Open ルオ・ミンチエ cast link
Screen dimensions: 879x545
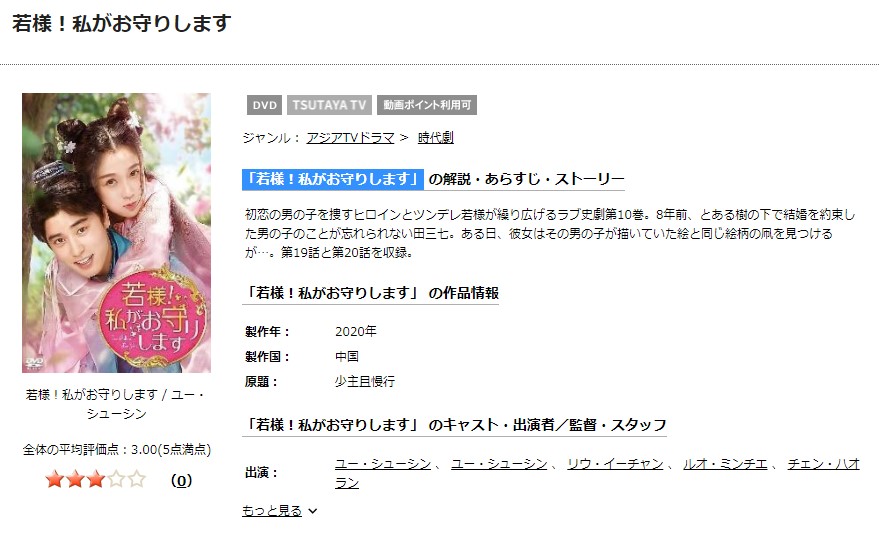725,464
